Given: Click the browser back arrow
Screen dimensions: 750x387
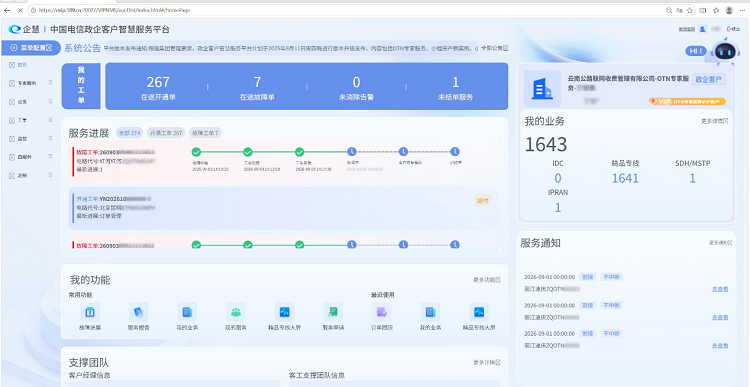Looking at the screenshot, I should tap(7, 10).
